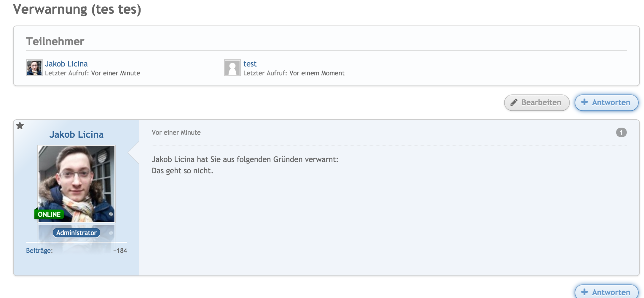Click the -184 post count
644x298 pixels.
point(120,251)
